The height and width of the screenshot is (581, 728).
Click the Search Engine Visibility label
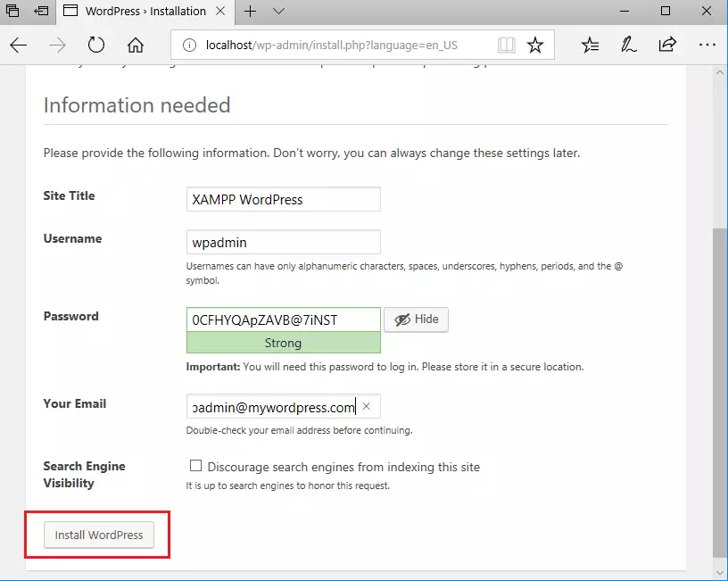[84, 474]
